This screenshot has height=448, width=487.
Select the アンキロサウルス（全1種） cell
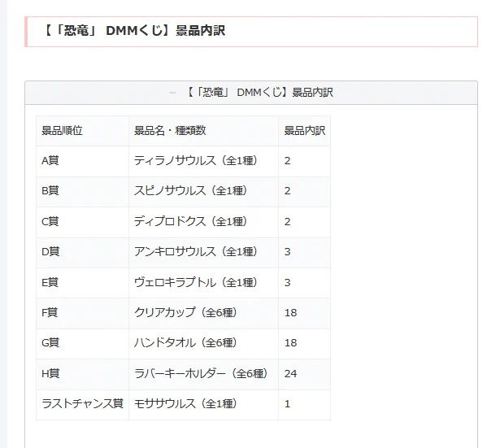pos(203,253)
